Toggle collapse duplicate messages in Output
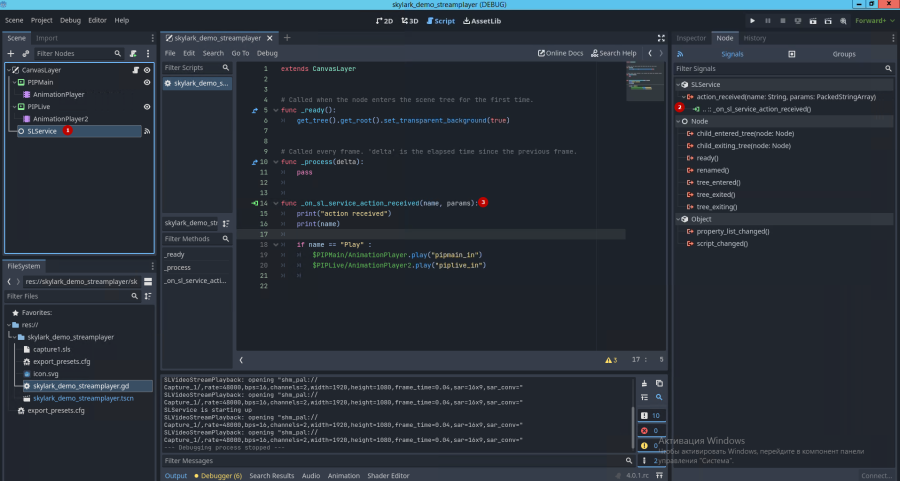The width and height of the screenshot is (900, 481). pyautogui.click(x=644, y=397)
